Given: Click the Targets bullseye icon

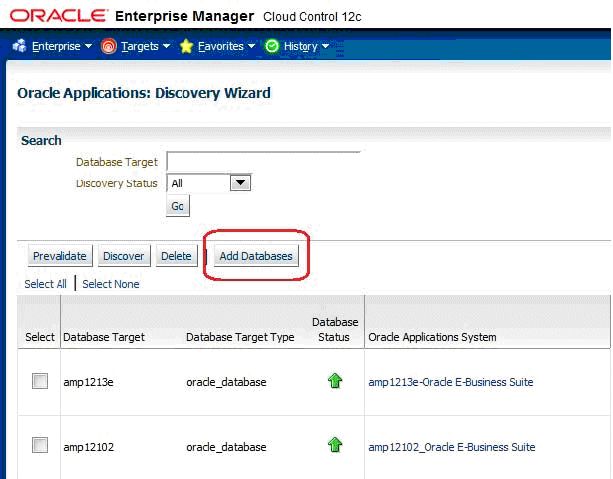Looking at the screenshot, I should point(108,47).
